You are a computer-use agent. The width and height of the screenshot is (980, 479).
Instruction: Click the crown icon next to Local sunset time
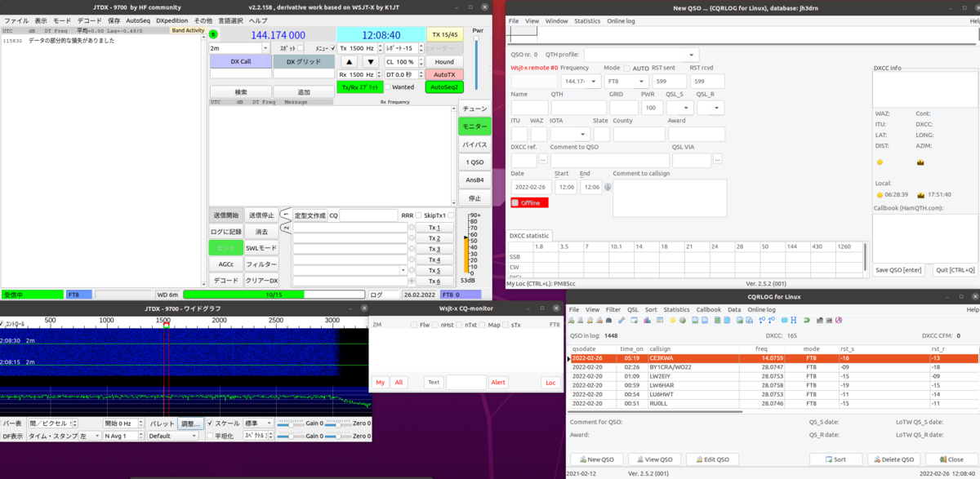pos(922,195)
